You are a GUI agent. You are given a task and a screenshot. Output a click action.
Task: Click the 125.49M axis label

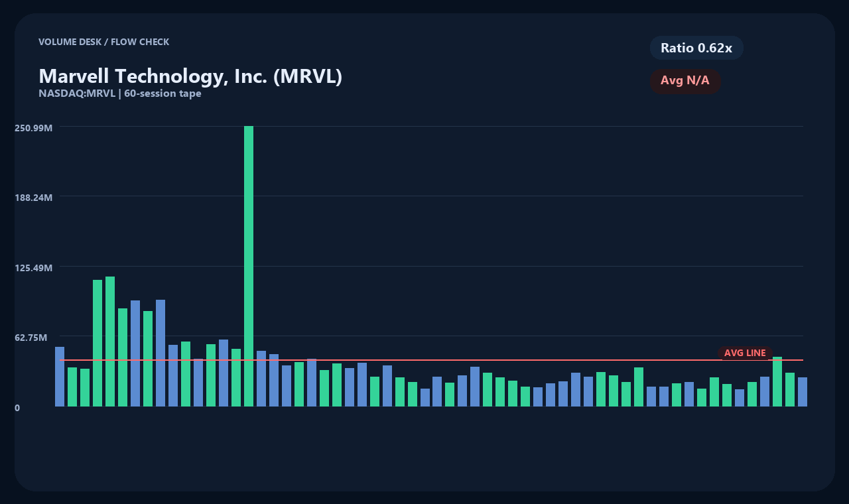(x=33, y=268)
